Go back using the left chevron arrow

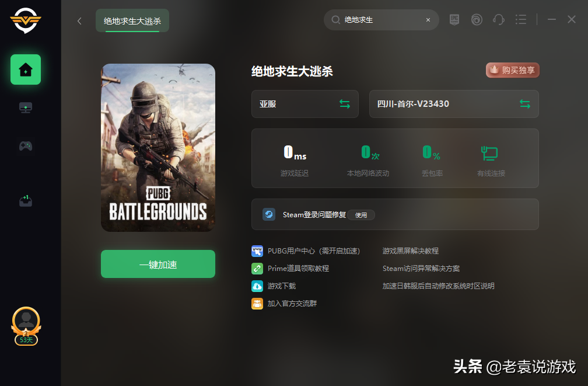(x=80, y=21)
